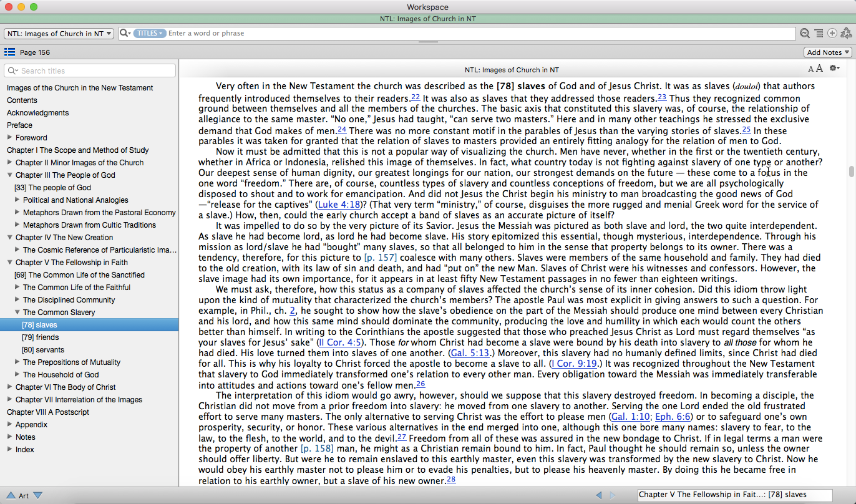This screenshot has height=504, width=856.
Task: Increase text size with large A
Action: pos(819,69)
